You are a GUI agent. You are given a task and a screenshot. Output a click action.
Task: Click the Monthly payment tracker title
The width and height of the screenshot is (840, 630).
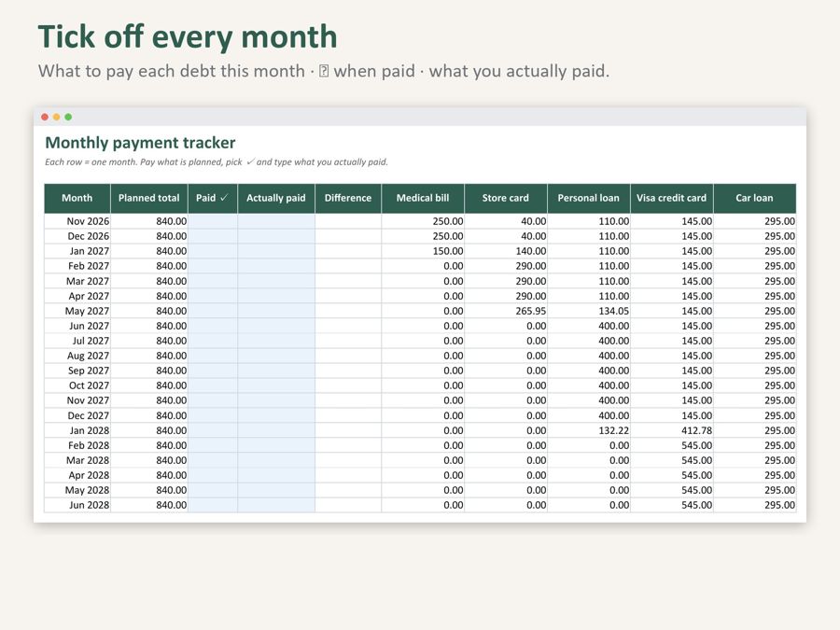(140, 143)
